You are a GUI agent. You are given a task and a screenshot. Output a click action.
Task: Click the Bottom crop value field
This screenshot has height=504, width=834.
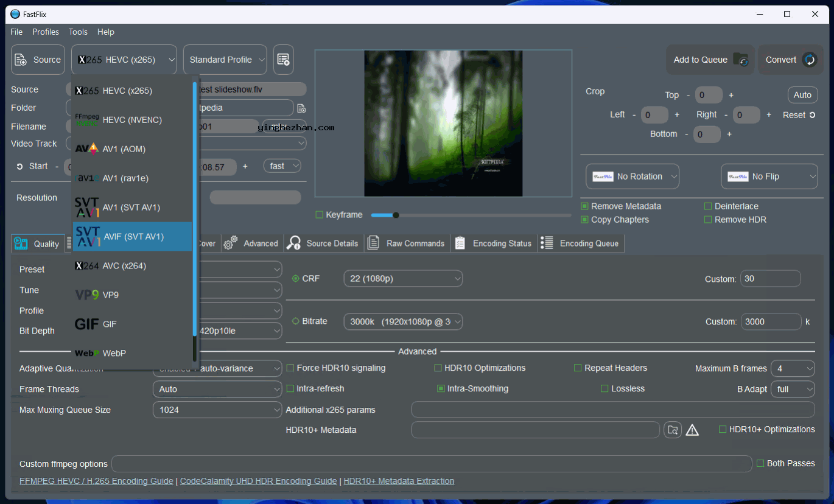click(x=707, y=135)
